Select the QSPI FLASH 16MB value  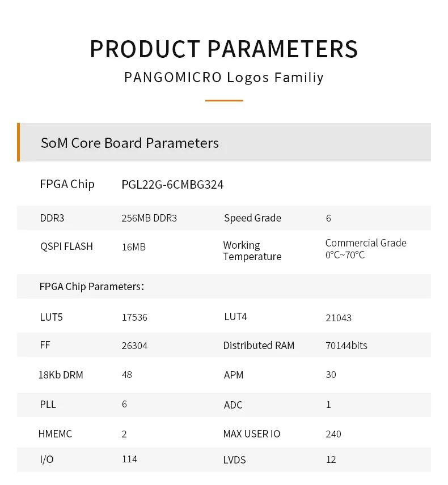[x=134, y=247]
